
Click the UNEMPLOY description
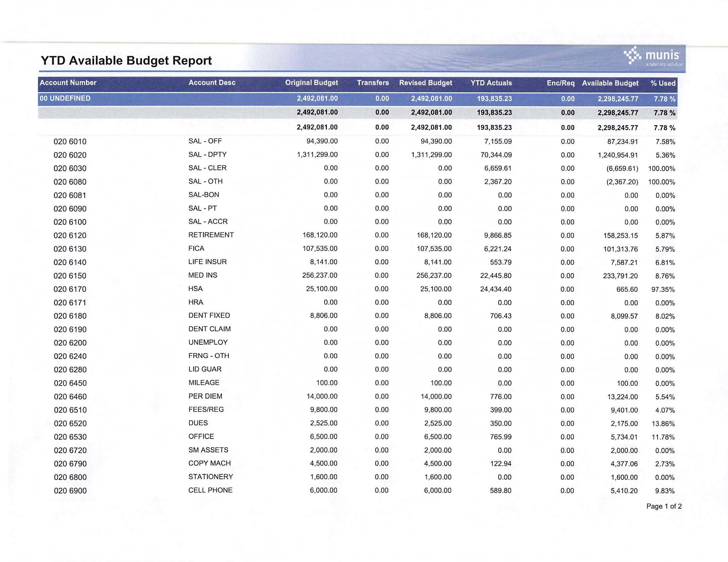pos(208,342)
